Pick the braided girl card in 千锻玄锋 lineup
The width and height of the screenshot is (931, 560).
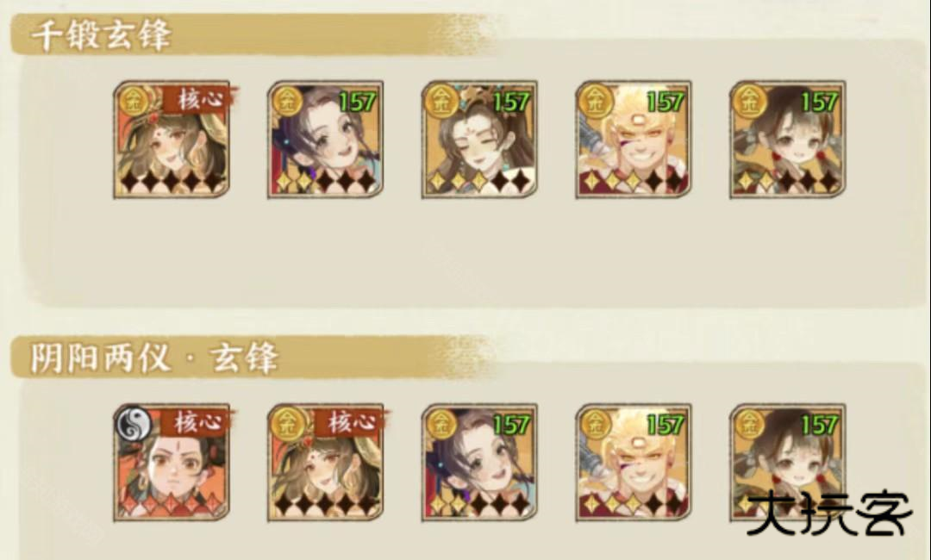click(x=788, y=140)
